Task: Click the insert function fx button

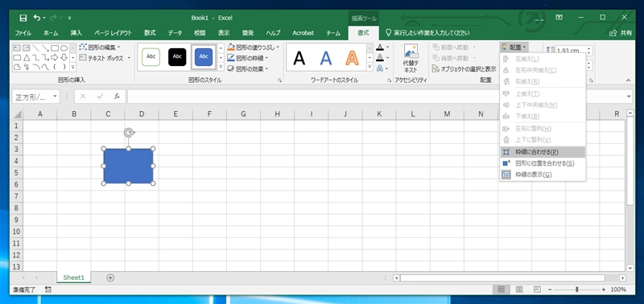Action: click(117, 97)
